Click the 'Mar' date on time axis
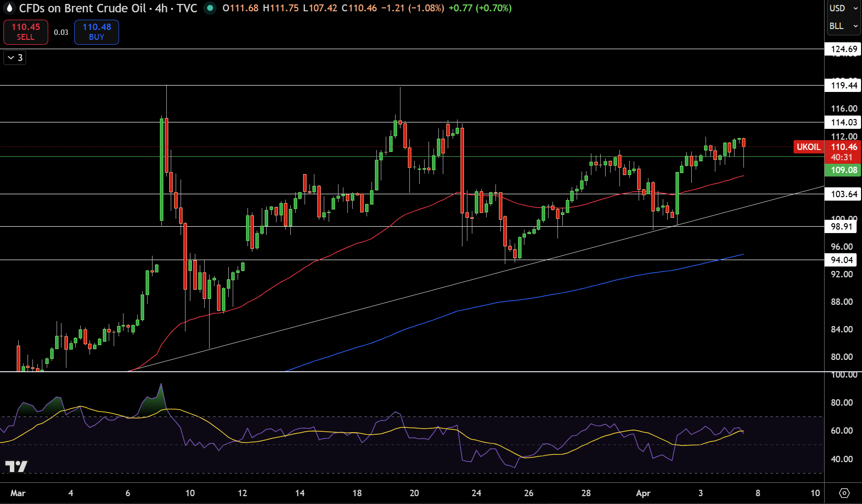 18,493
